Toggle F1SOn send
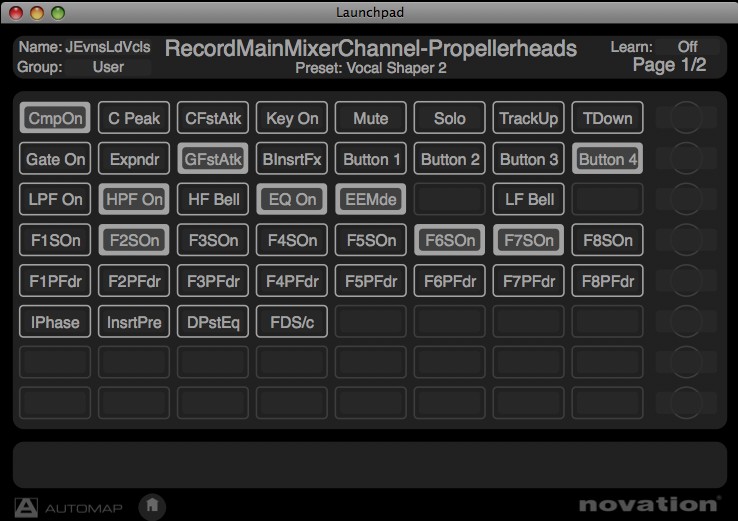The width and height of the screenshot is (738, 521). pos(55,240)
